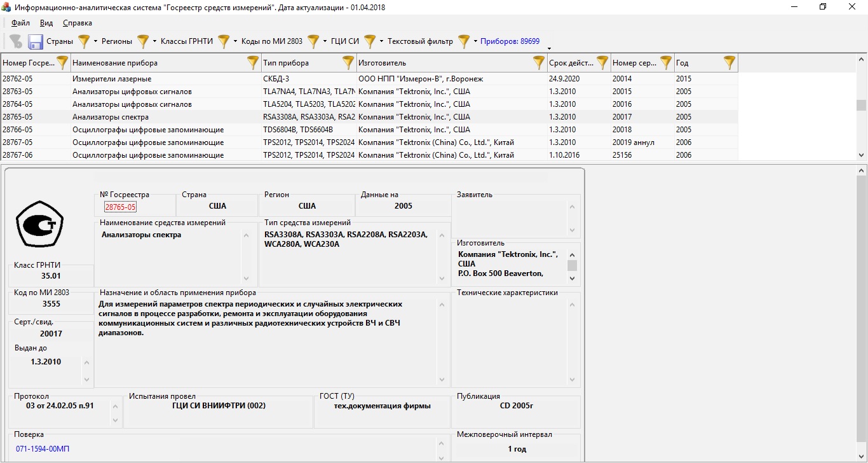Click registry number link 28765-05
868x463 pixels.
pos(120,207)
